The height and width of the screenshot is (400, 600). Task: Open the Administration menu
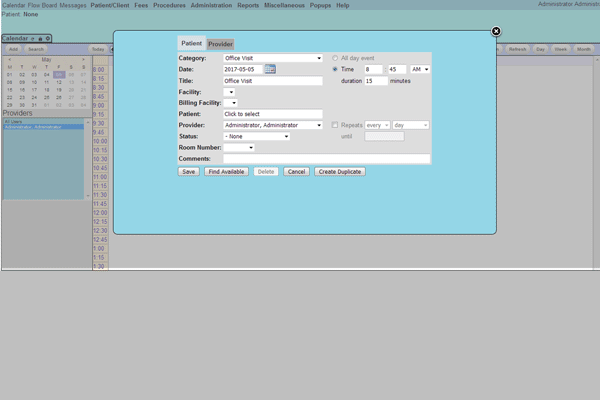pyautogui.click(x=211, y=5)
